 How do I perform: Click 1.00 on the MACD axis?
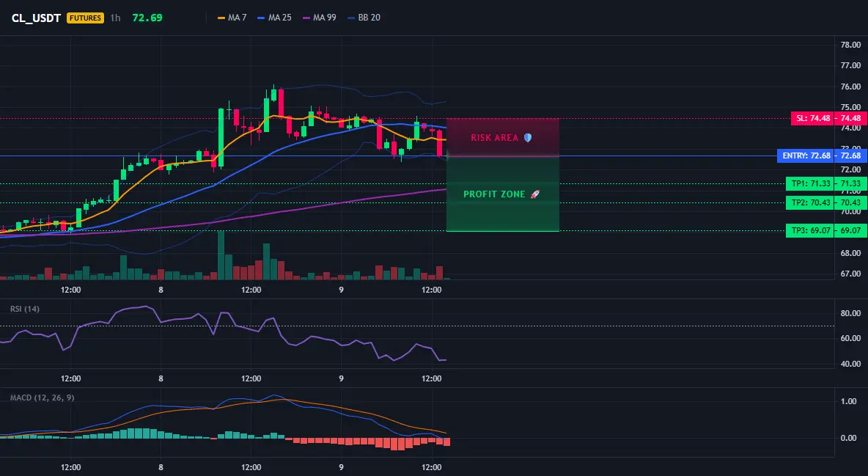tap(849, 401)
